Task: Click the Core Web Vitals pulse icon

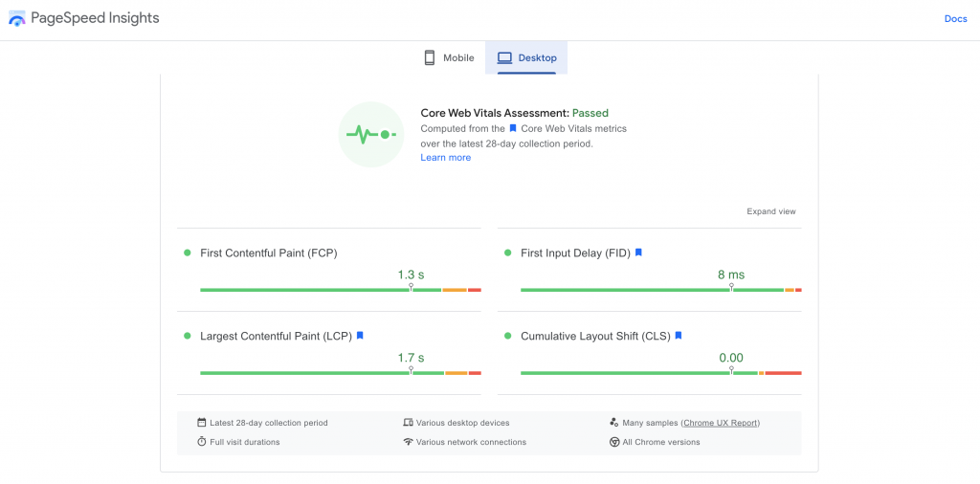Action: (x=371, y=134)
